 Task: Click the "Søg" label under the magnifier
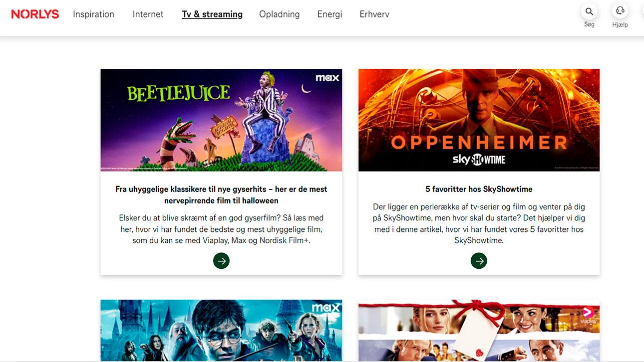click(x=589, y=24)
